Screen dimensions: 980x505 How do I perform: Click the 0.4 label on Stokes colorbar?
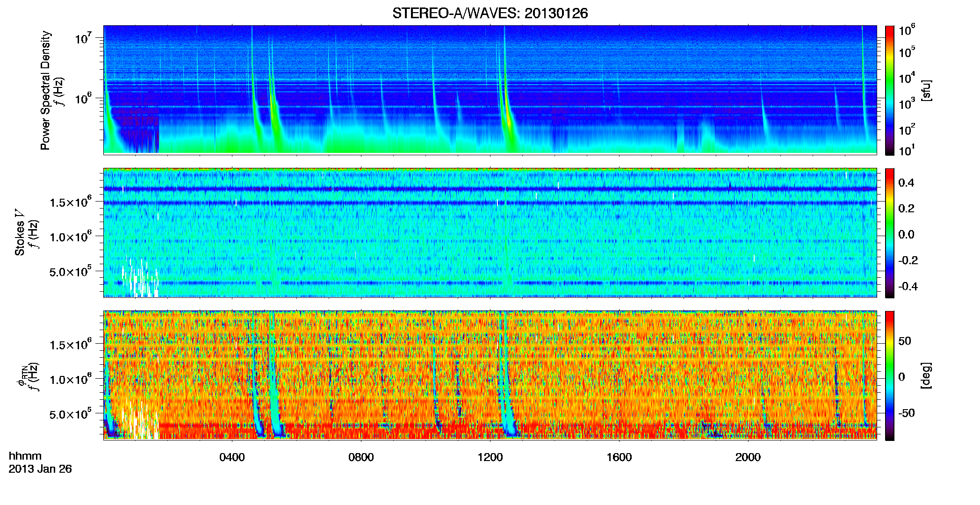tap(906, 183)
